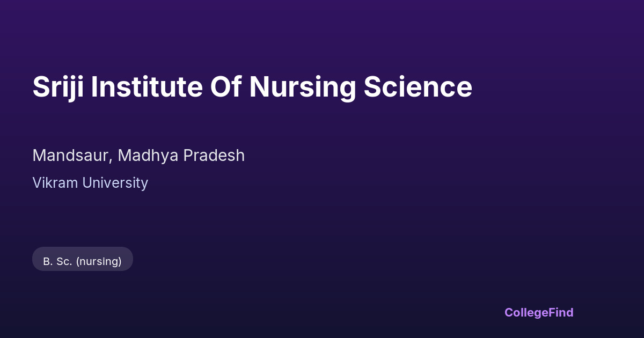The width and height of the screenshot is (644, 338).
Task: Click the word "Science" in the heading
Action: (x=418, y=87)
